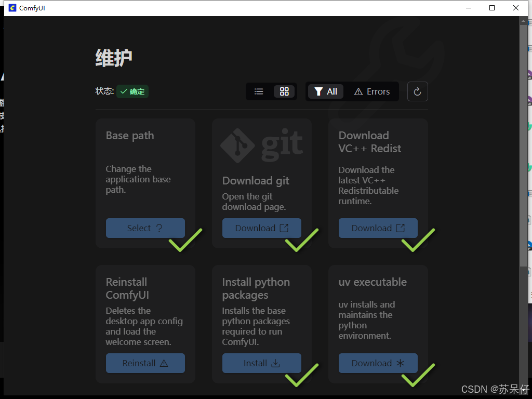Switch to list view layout
The width and height of the screenshot is (532, 399).
pos(259,91)
